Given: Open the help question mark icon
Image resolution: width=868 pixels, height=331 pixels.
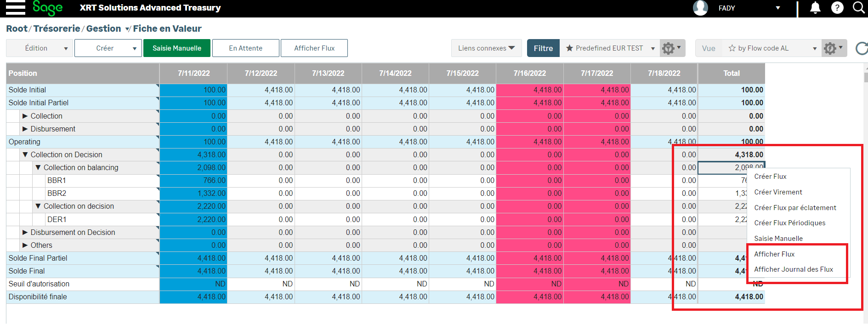Looking at the screenshot, I should pyautogui.click(x=837, y=8).
